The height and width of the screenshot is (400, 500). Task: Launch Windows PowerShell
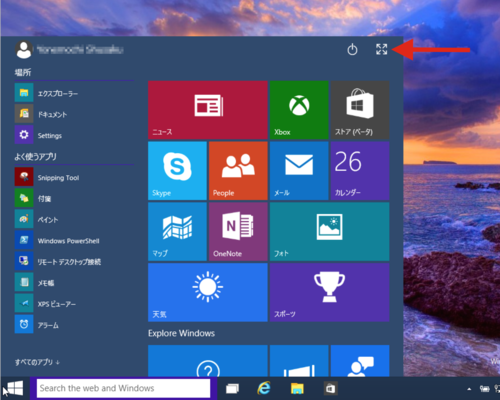tap(74, 240)
